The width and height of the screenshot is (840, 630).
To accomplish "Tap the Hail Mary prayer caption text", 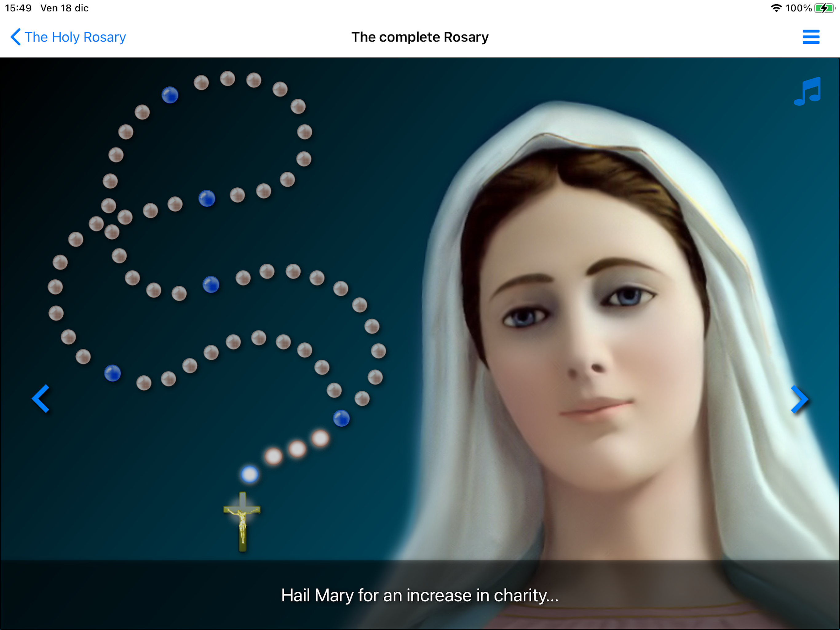I will click(x=420, y=596).
